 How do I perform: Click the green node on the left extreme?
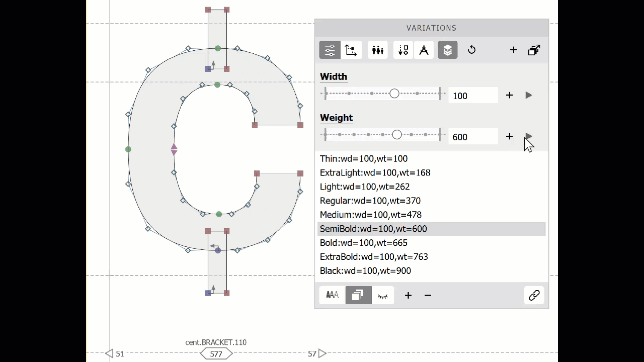128,149
